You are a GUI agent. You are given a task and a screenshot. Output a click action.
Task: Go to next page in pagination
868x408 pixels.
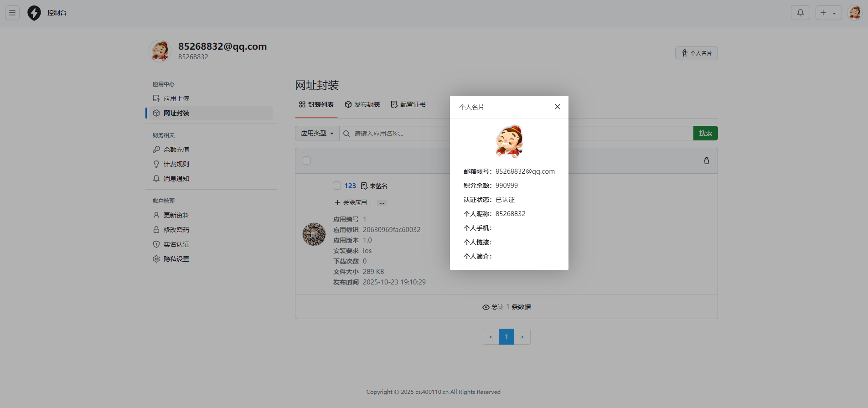point(522,337)
